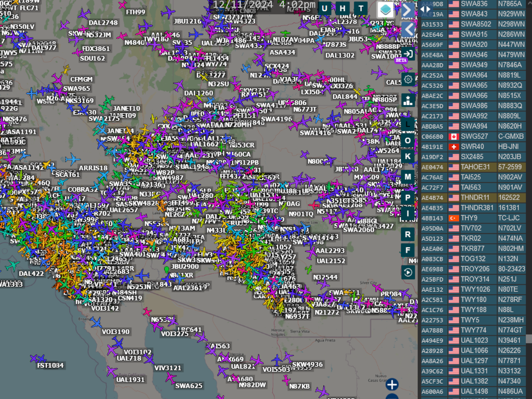Click the Turkish flag on the THY9 row
Viewport: 532px width, 399px height.
(453, 218)
